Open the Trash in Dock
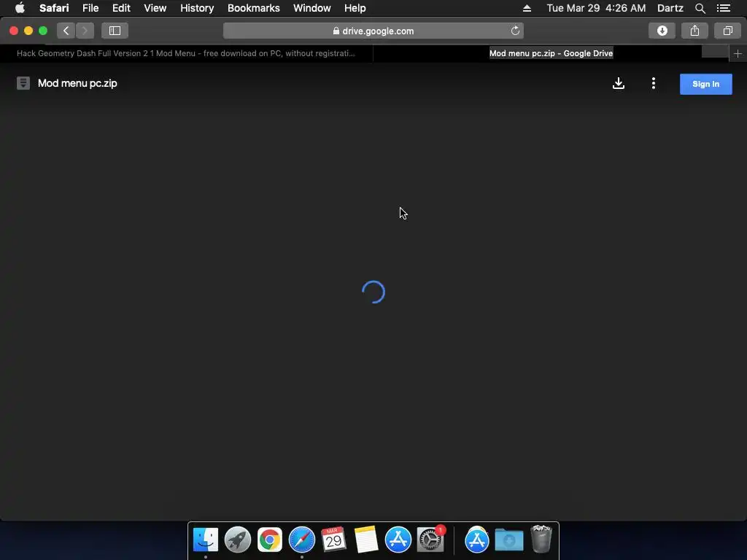The width and height of the screenshot is (747, 560). 541,539
